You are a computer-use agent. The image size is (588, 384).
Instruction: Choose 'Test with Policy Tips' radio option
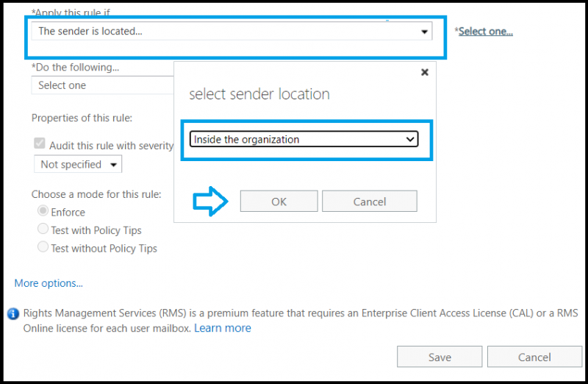(x=43, y=230)
